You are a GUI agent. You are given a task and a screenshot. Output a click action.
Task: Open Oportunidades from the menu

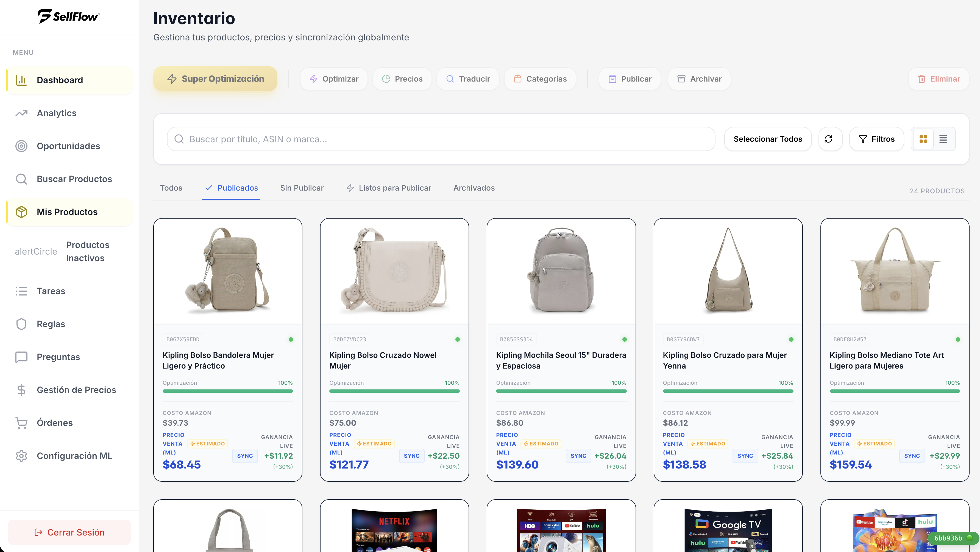pyautogui.click(x=68, y=146)
